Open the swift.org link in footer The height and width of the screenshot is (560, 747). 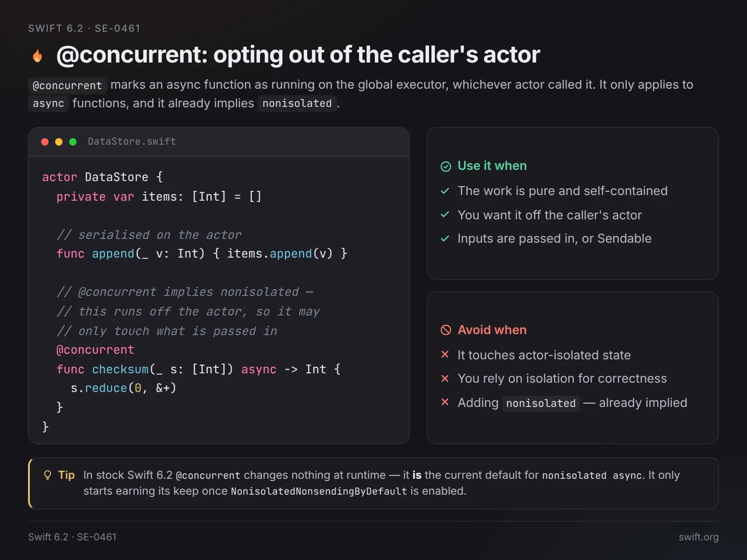(x=698, y=537)
